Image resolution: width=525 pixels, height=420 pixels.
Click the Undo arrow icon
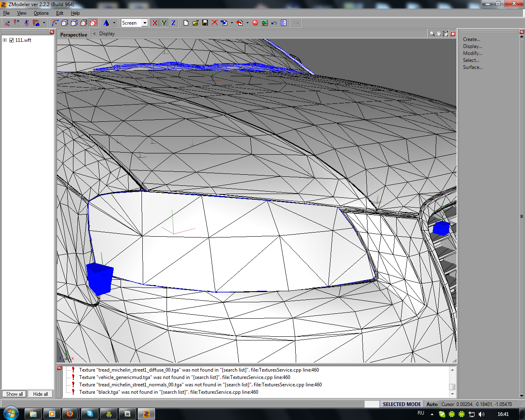tap(274, 23)
